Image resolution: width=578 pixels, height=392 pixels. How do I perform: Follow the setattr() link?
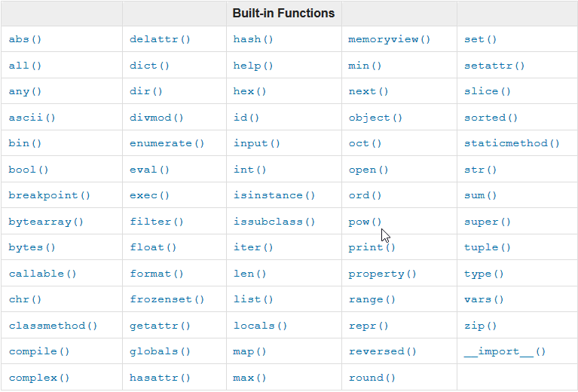tap(494, 66)
